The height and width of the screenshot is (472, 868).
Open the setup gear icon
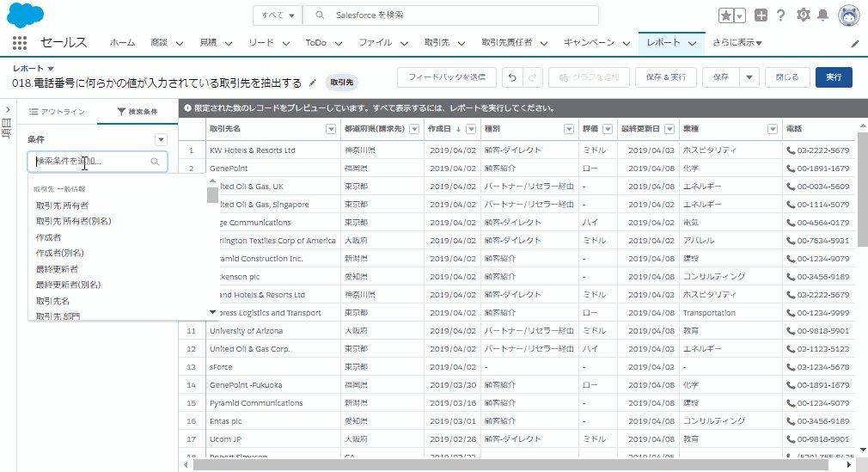pos(803,15)
